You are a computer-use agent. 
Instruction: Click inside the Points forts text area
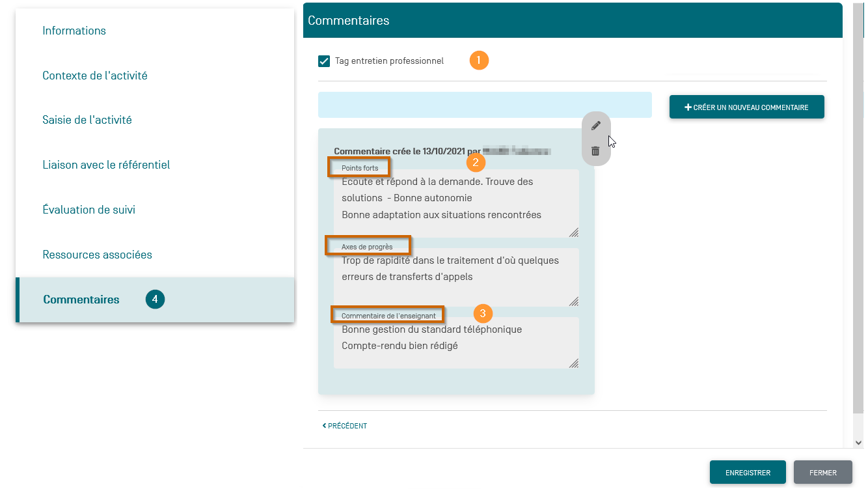click(455, 203)
